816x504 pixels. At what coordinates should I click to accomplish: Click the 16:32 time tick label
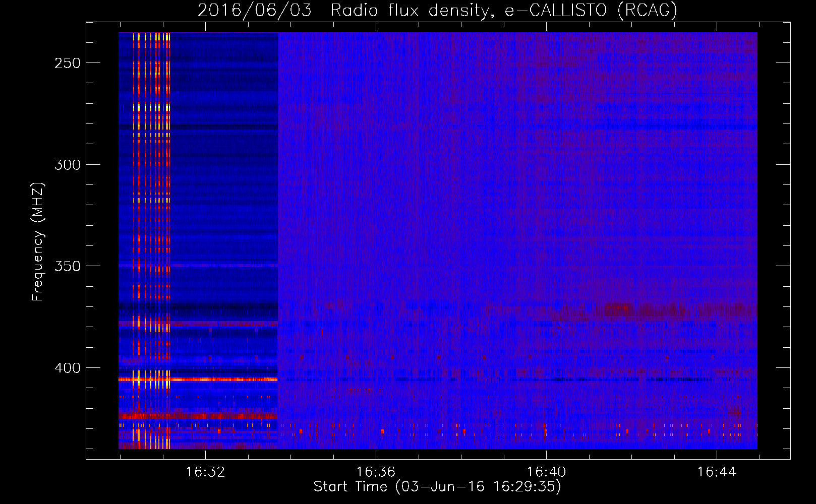[x=205, y=472]
